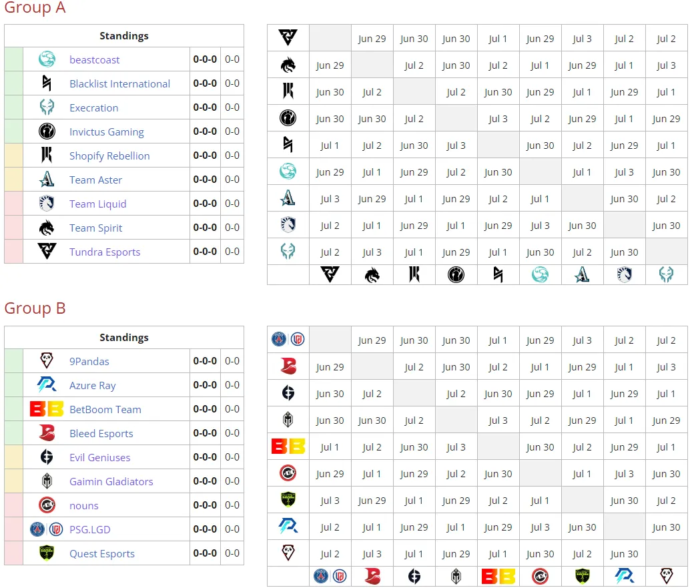Click 9Pandas logo in Group B grid left column

point(288,553)
